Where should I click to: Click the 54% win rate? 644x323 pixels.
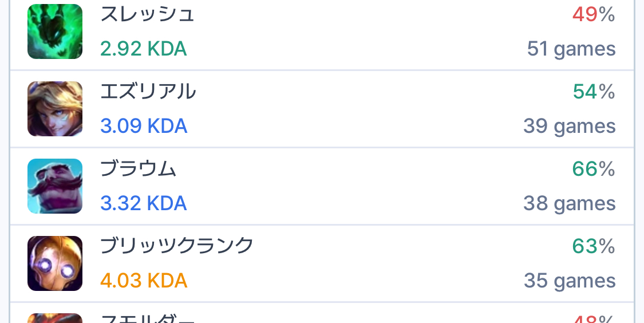(593, 92)
